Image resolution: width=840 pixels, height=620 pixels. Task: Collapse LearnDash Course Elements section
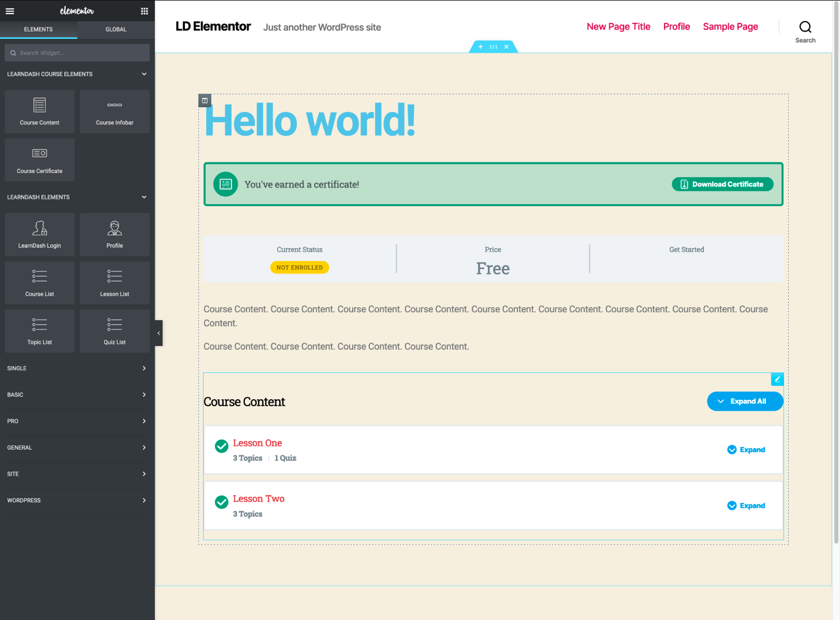click(x=144, y=74)
